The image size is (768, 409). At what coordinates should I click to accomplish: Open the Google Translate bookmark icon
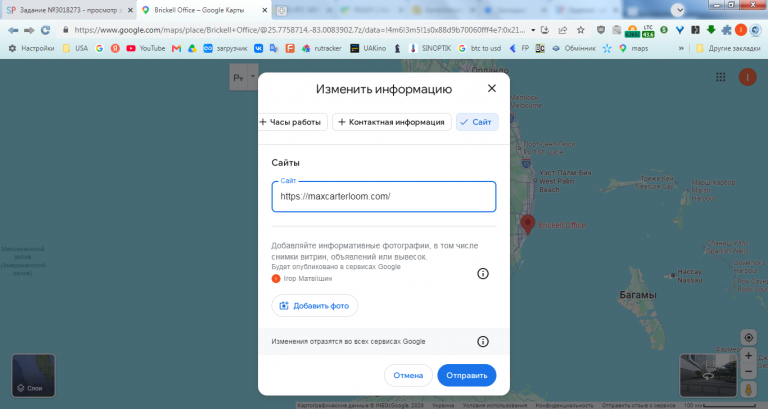[274, 48]
